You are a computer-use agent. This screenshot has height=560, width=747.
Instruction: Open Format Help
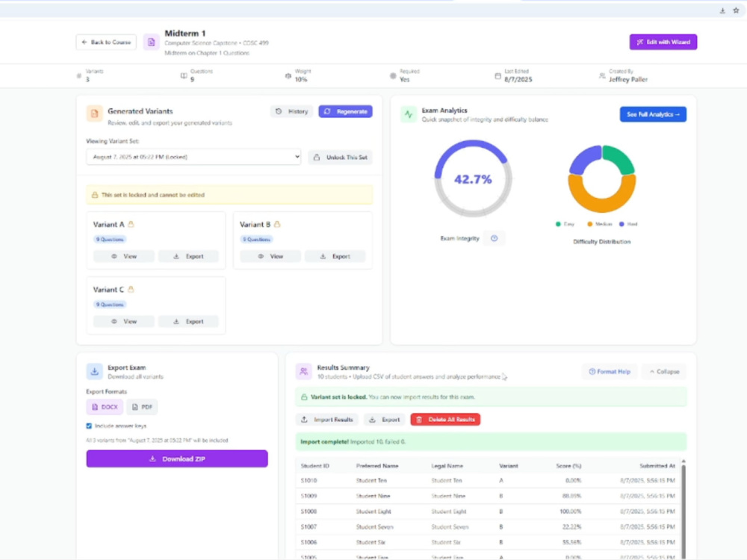point(610,371)
